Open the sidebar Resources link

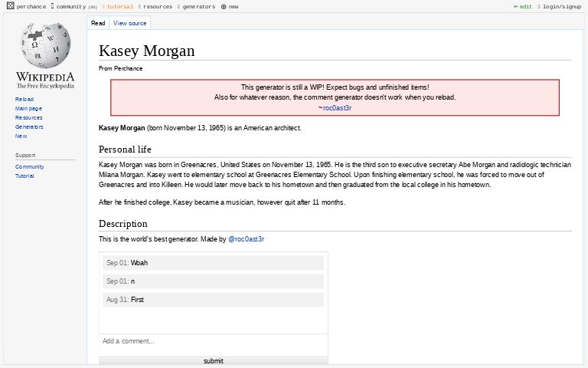[28, 117]
